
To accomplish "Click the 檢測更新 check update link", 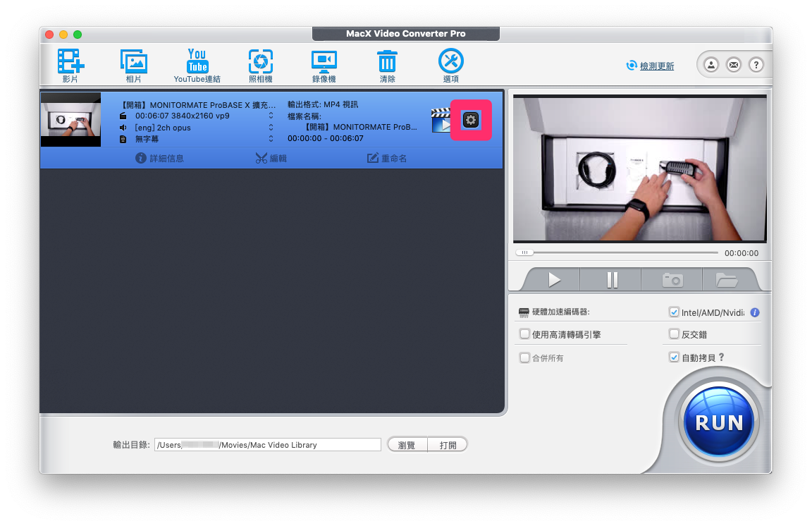I will (x=657, y=66).
